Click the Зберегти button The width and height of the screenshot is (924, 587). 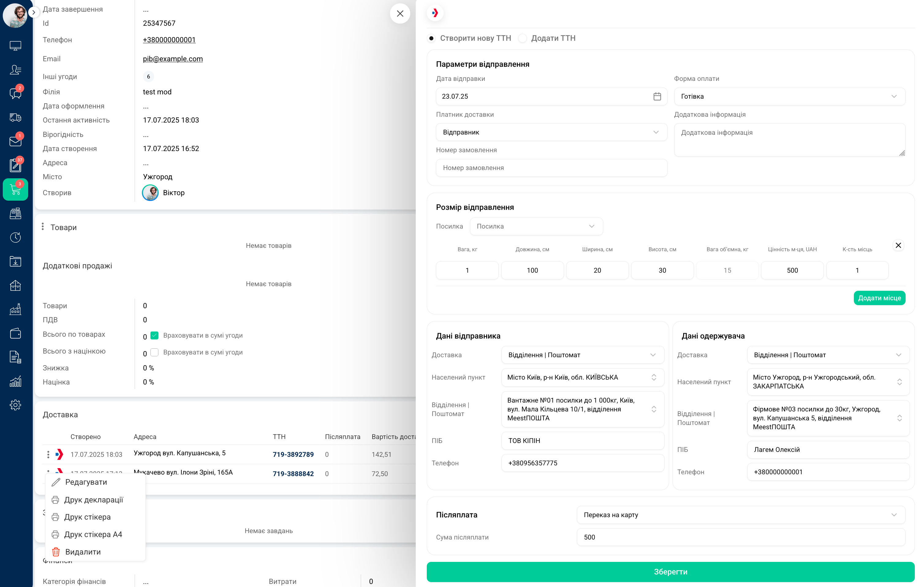pos(670,572)
